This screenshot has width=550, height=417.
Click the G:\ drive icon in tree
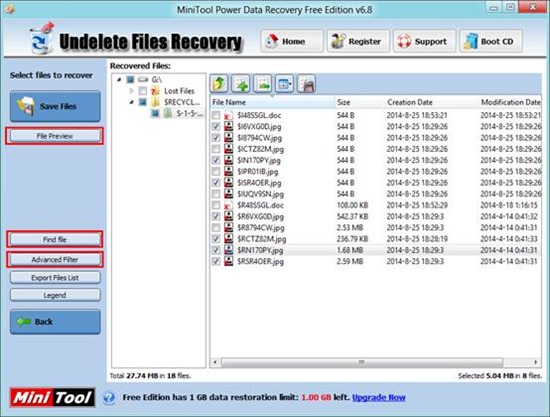point(143,80)
